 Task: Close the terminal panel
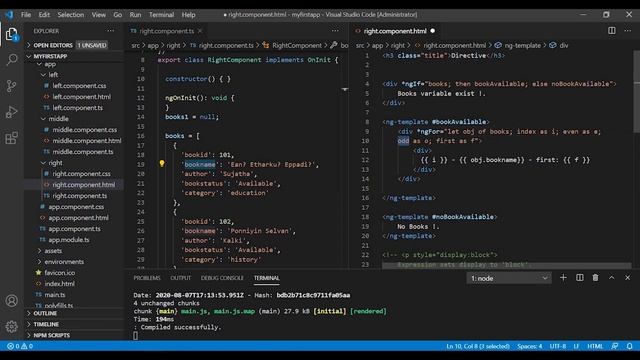627,278
